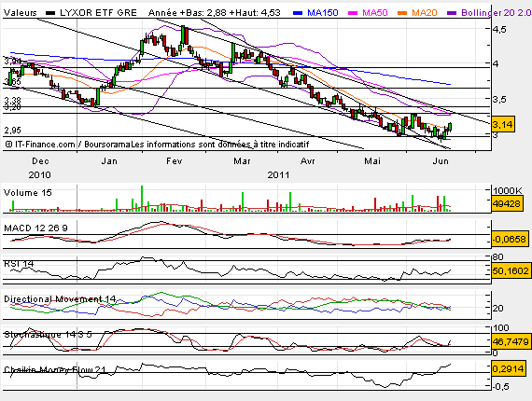Click the 'RSI 14' panel title
This screenshot has width=532, height=401.
pyautogui.click(x=19, y=264)
